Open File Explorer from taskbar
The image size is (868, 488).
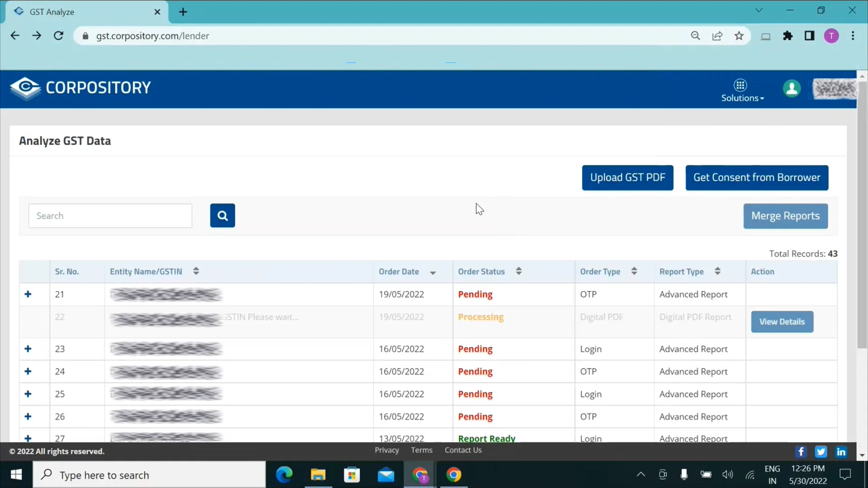318,475
